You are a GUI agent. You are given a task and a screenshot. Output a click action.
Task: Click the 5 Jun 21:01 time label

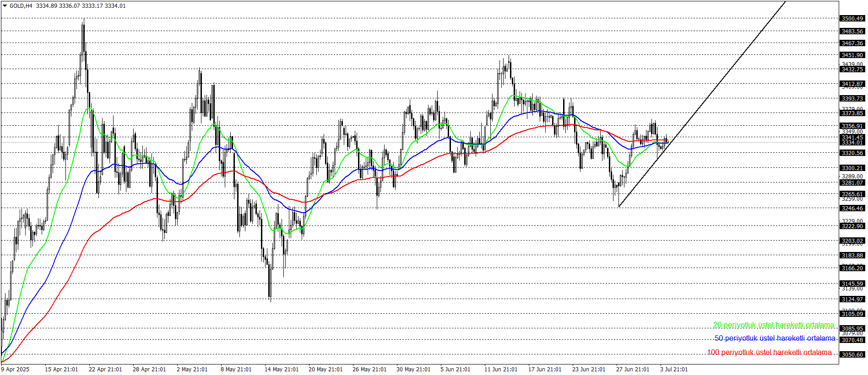(x=456, y=370)
